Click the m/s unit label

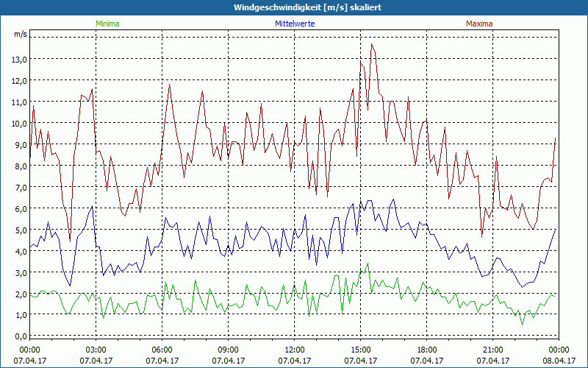coord(21,34)
